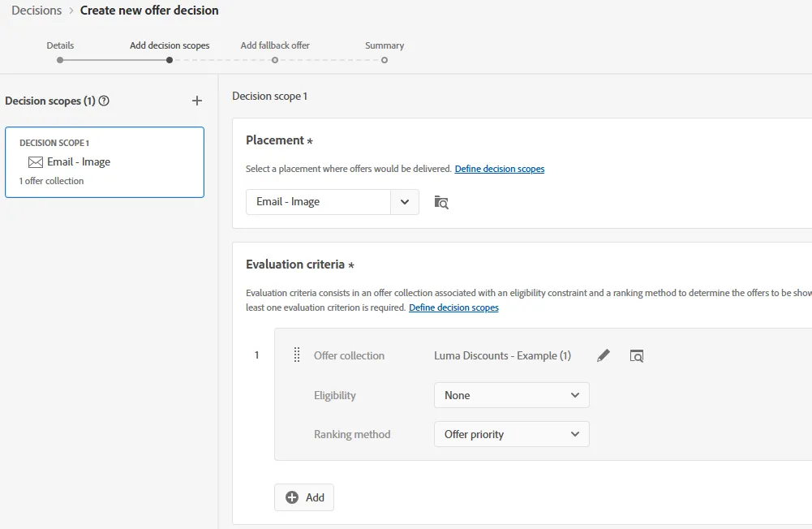Click the Placement section heading

[275, 140]
